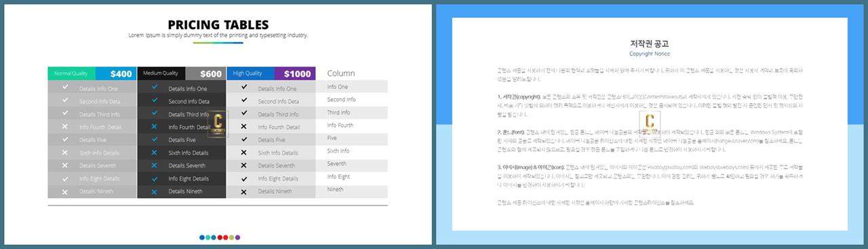Image resolution: width=868 pixels, height=249 pixels.
Task: Click the green Normal Quality header
Action: point(71,73)
